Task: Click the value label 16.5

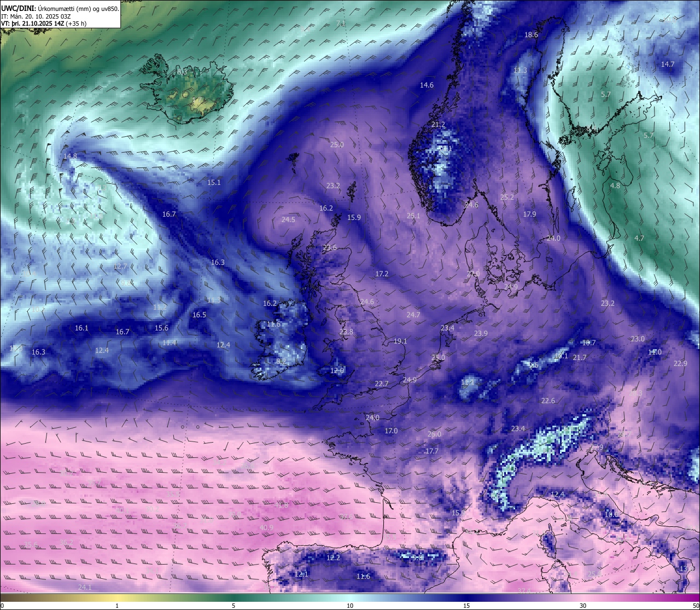Action: click(x=199, y=315)
